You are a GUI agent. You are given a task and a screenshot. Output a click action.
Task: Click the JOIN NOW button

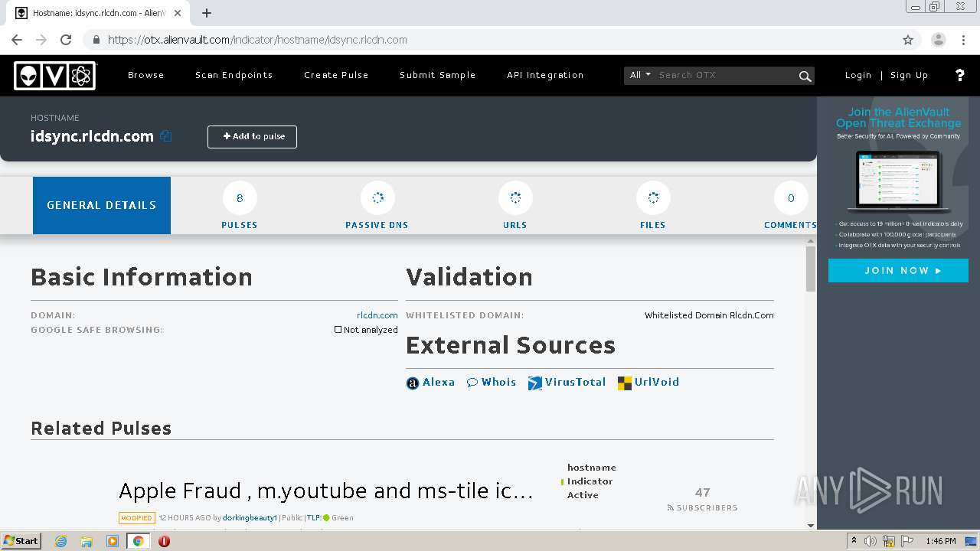(x=898, y=271)
